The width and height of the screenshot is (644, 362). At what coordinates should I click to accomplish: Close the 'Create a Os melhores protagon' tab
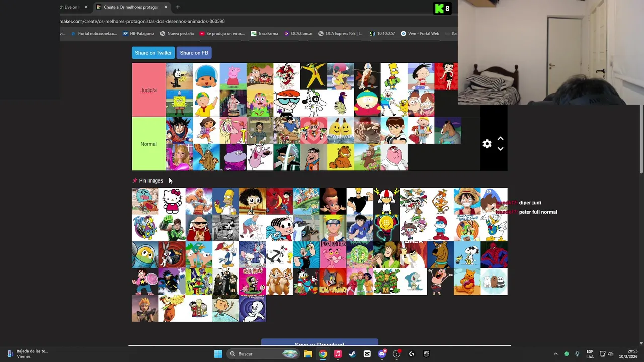point(166,7)
